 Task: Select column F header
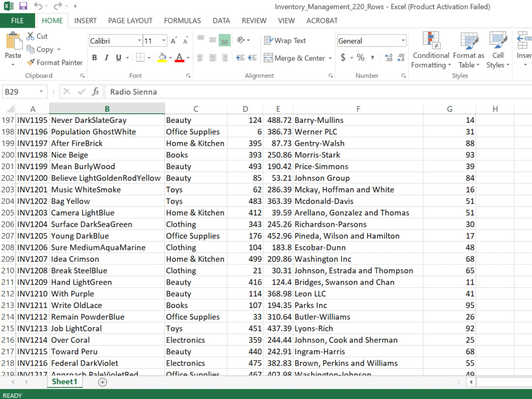pyautogui.click(x=358, y=109)
